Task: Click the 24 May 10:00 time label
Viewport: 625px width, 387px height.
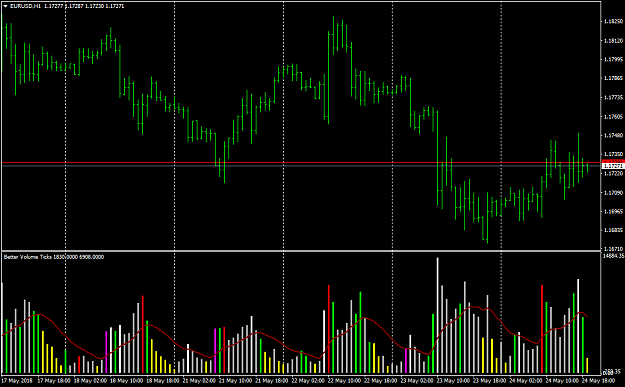Action: (x=562, y=381)
